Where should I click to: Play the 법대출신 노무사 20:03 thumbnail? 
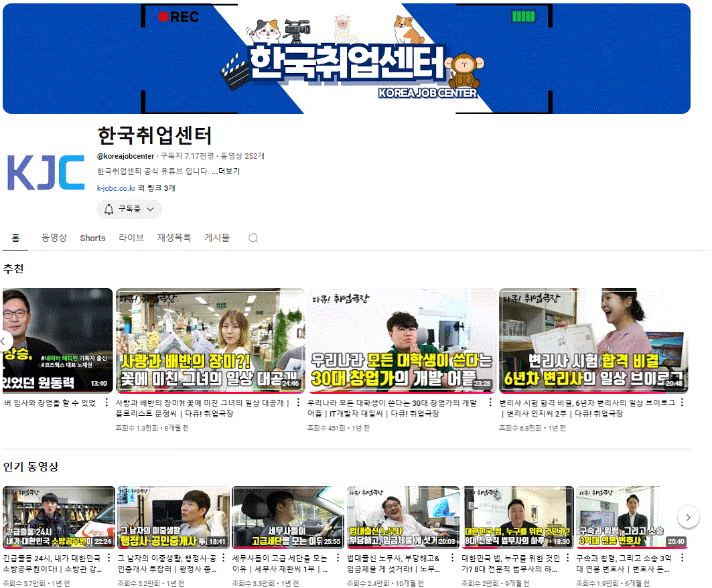(403, 517)
